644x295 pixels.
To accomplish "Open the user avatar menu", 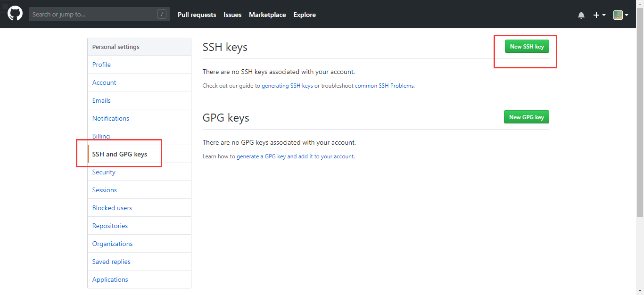I will tap(621, 15).
